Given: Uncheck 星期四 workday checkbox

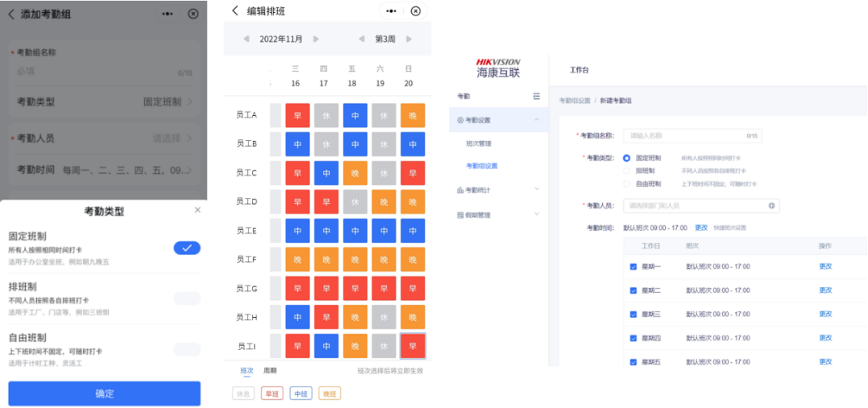Looking at the screenshot, I should click(x=633, y=338).
